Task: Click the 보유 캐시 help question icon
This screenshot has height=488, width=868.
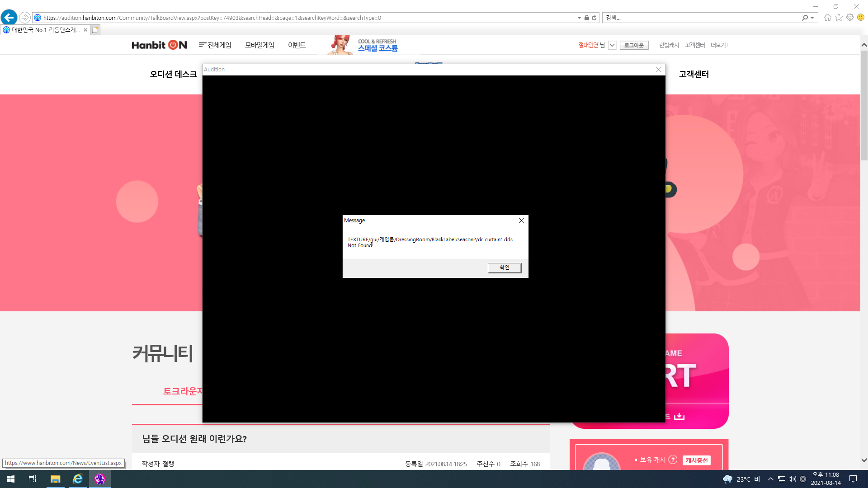Action: pos(673,460)
